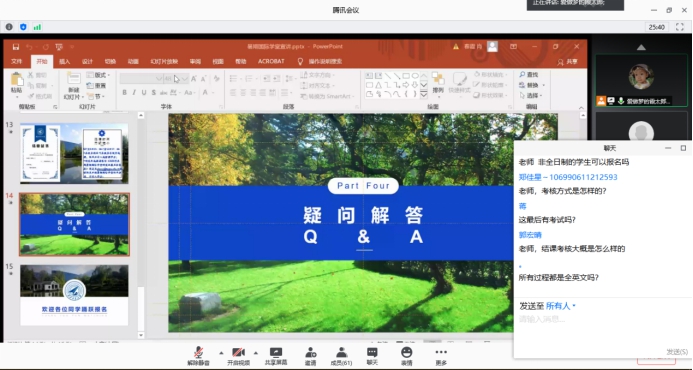Open the chat icon in toolbar
Viewport: 693px width, 370px height.
(x=372, y=356)
